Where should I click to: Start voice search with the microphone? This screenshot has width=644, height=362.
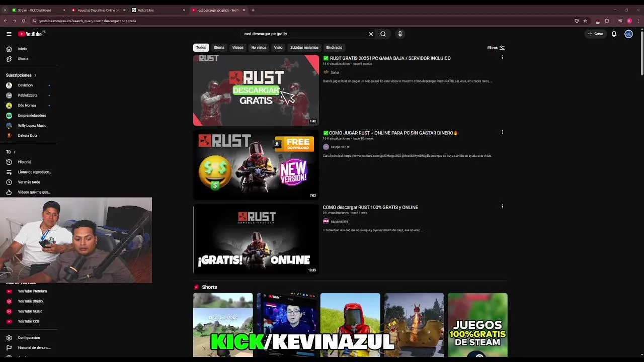(400, 34)
